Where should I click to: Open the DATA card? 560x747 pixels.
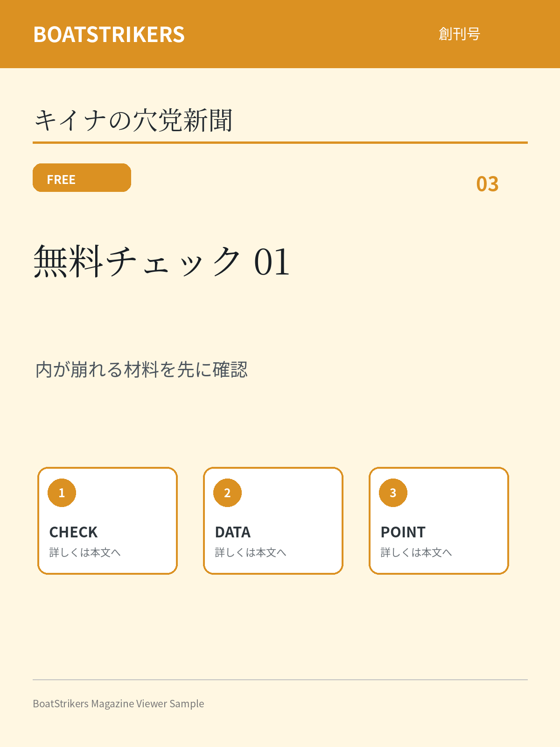pos(273,521)
